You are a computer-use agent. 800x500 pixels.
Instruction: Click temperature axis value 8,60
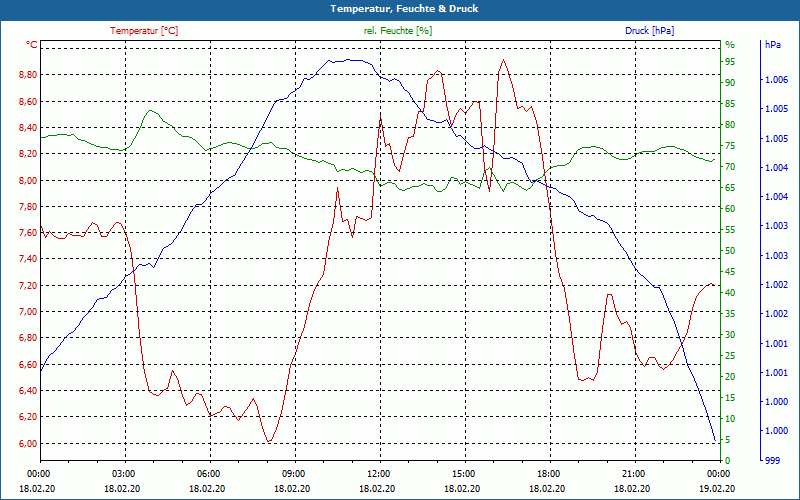pos(28,102)
